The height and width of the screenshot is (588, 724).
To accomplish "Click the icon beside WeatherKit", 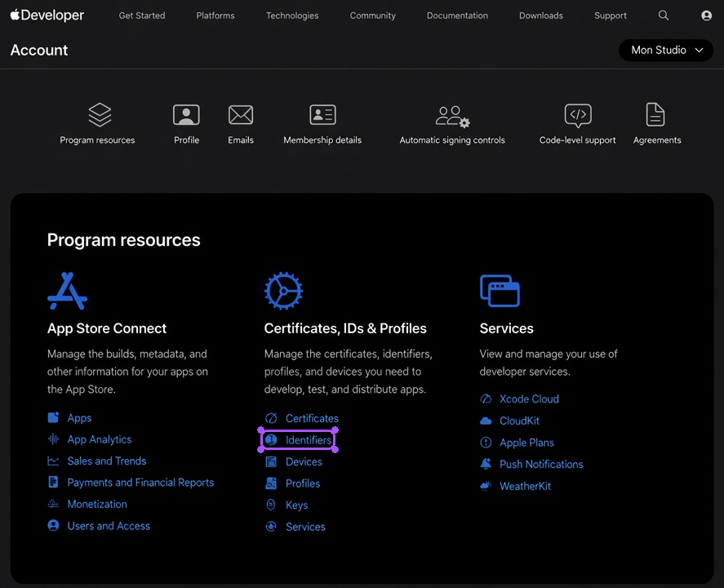I will pyautogui.click(x=486, y=486).
